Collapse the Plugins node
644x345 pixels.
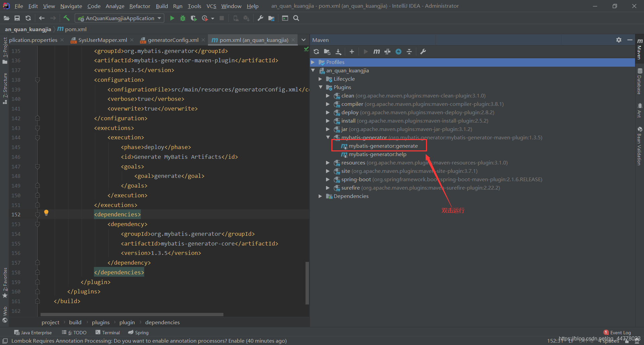tap(321, 87)
